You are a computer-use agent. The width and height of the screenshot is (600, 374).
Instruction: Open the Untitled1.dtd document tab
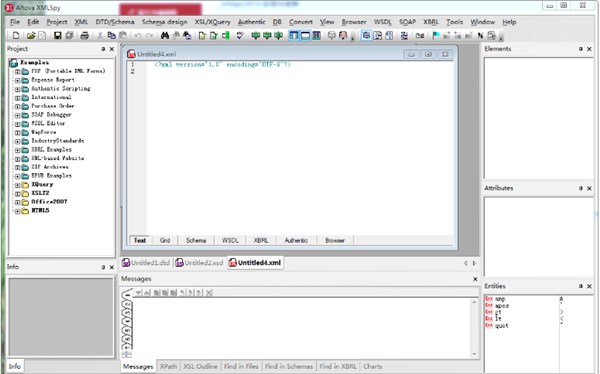146,263
